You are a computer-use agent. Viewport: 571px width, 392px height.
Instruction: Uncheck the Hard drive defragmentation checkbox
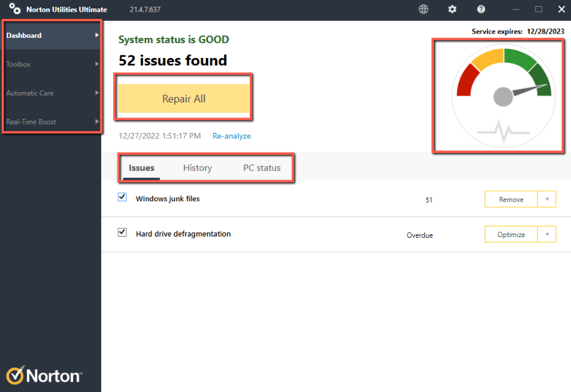coord(122,232)
